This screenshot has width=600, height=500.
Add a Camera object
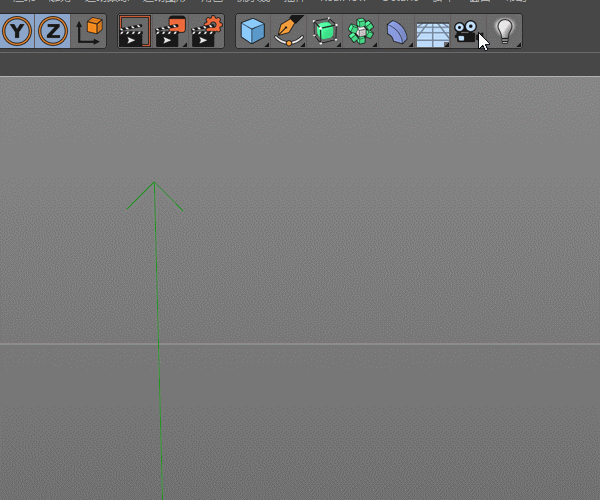tap(468, 31)
